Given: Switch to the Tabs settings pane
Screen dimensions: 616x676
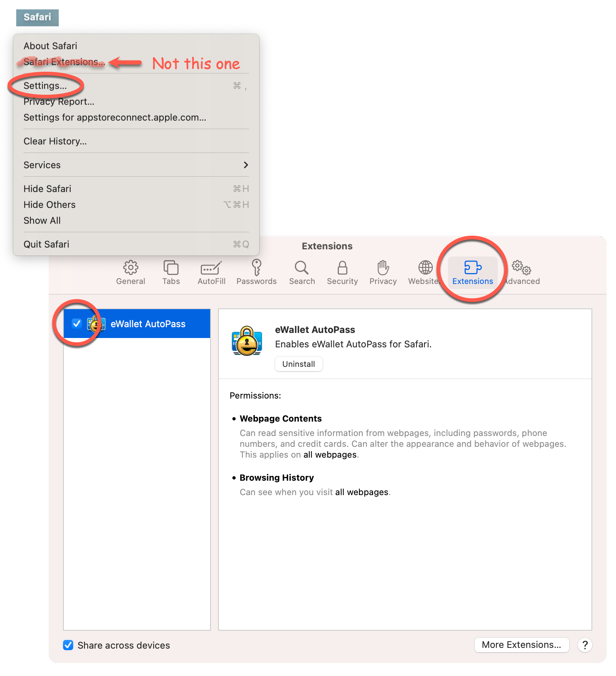Looking at the screenshot, I should point(171,272).
